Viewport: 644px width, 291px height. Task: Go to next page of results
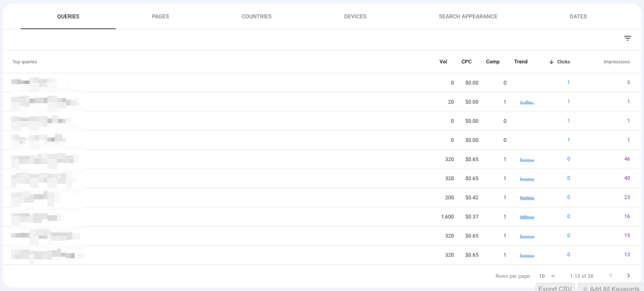628,276
